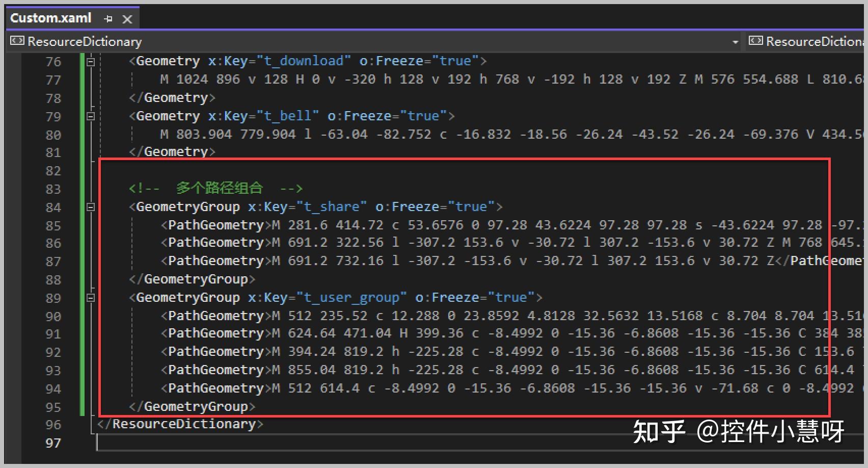Select the Custom.xaml editor tab
868x468 pixels.
(51, 17)
